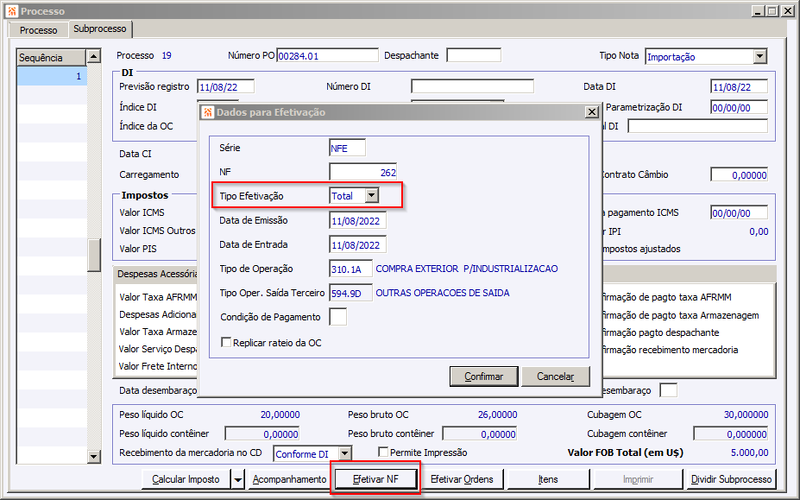
Task: Open Recebimento da mercadoria no CD dropdown
Action: click(x=345, y=454)
